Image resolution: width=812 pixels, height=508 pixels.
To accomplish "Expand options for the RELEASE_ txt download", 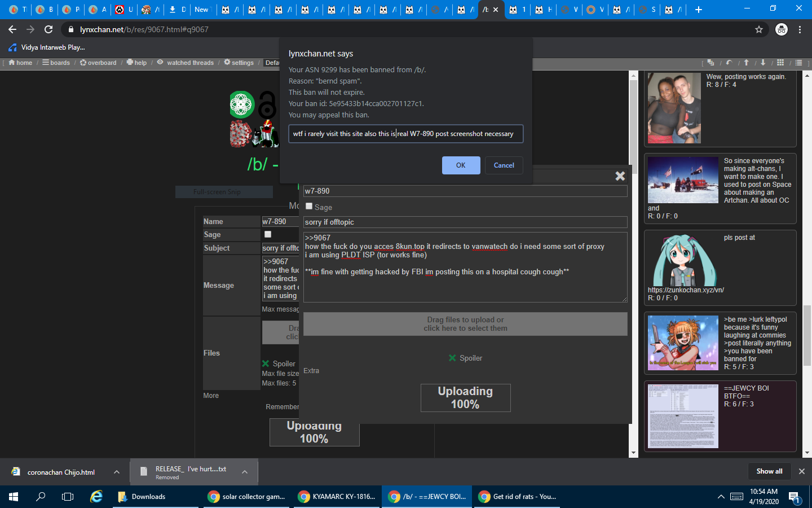I will point(245,472).
